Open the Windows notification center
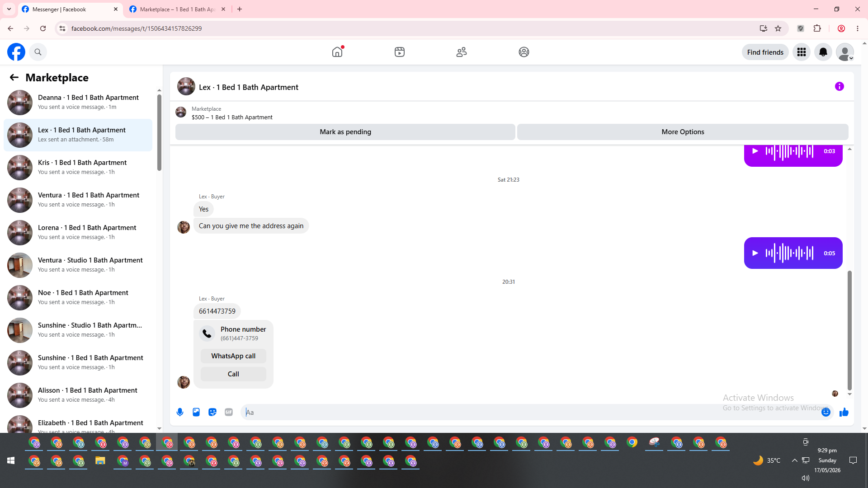The height and width of the screenshot is (488, 868). (x=853, y=460)
